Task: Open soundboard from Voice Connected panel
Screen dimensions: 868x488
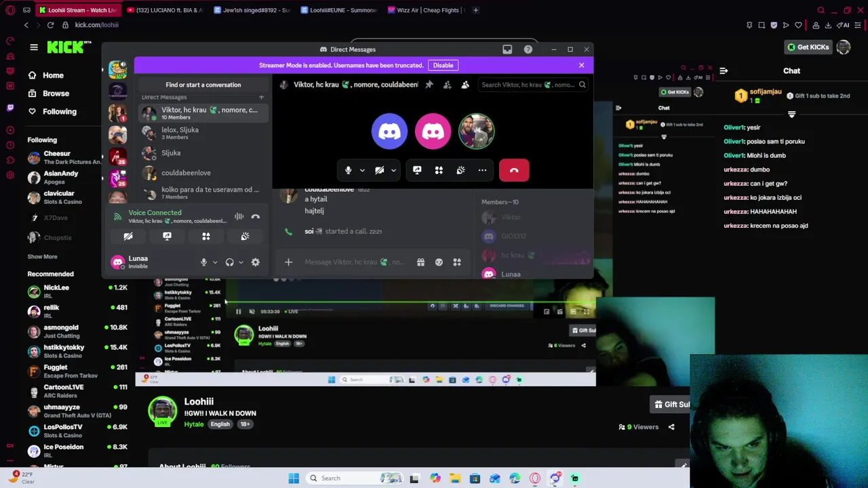Action: pos(245,237)
